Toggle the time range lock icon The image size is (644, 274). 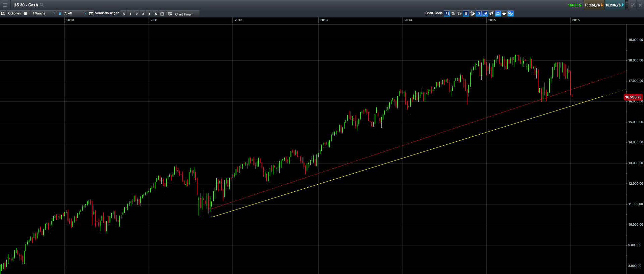point(60,13)
